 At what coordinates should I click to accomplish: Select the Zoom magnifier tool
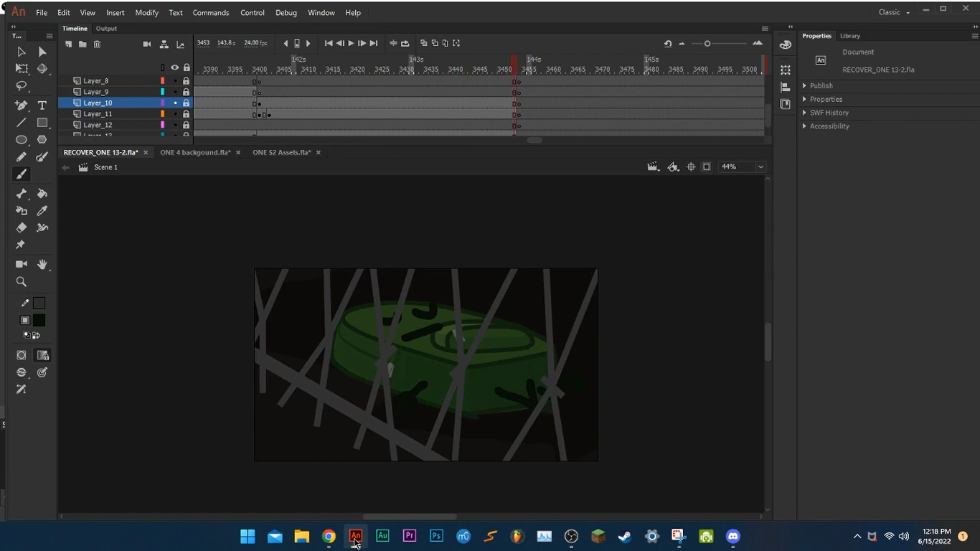click(22, 282)
